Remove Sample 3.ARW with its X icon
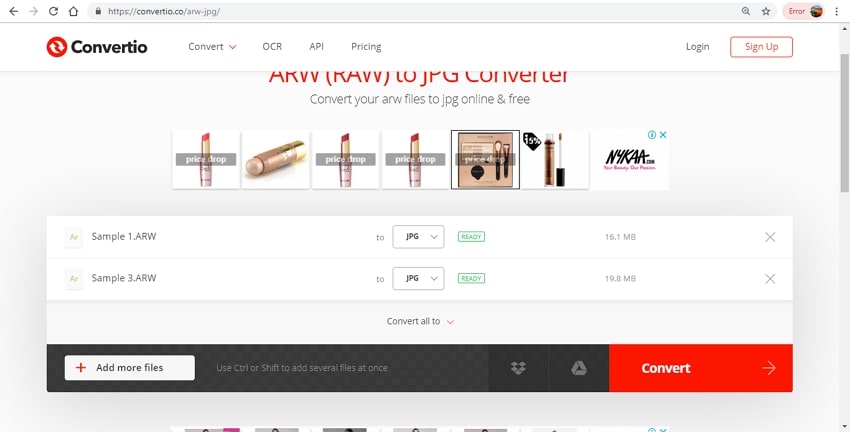The height and width of the screenshot is (432, 850). (769, 279)
